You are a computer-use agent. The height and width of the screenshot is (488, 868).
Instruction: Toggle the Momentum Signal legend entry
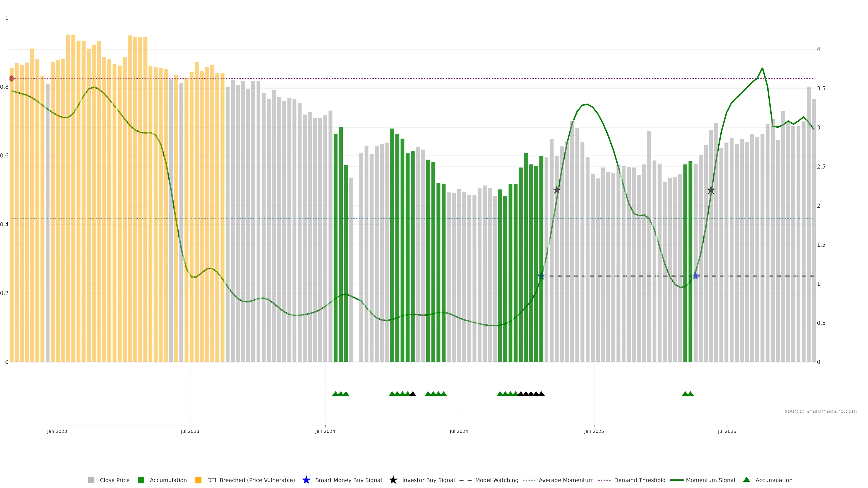[710, 480]
